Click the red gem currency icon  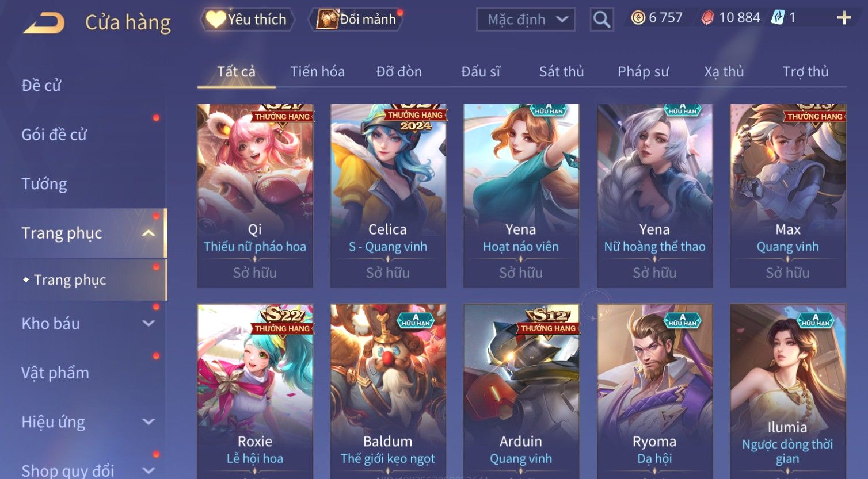click(x=707, y=18)
